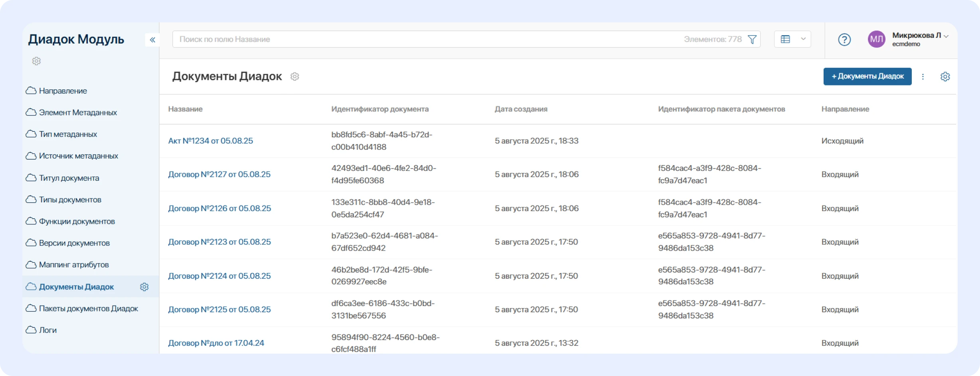
Task: Expand the Микрюкова Л user menu
Action: point(920,36)
